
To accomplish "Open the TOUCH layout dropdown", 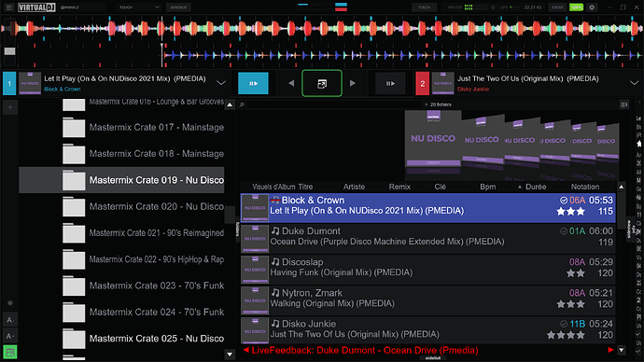I will [x=139, y=7].
